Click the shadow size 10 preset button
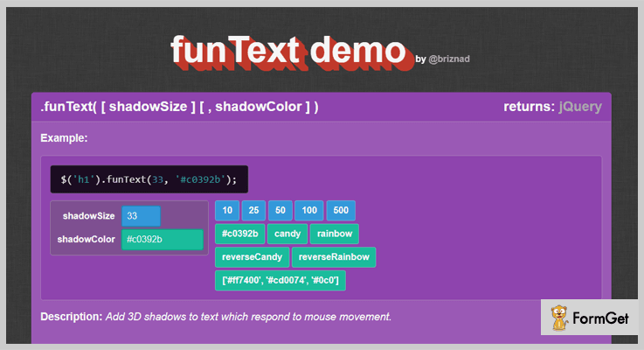 click(x=227, y=211)
